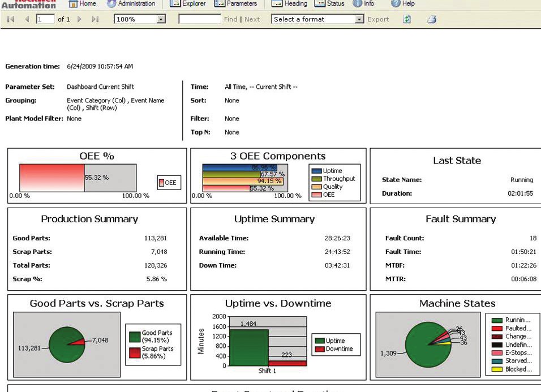
Task: Click the Running Time value 24:43:52
Action: pos(337,252)
